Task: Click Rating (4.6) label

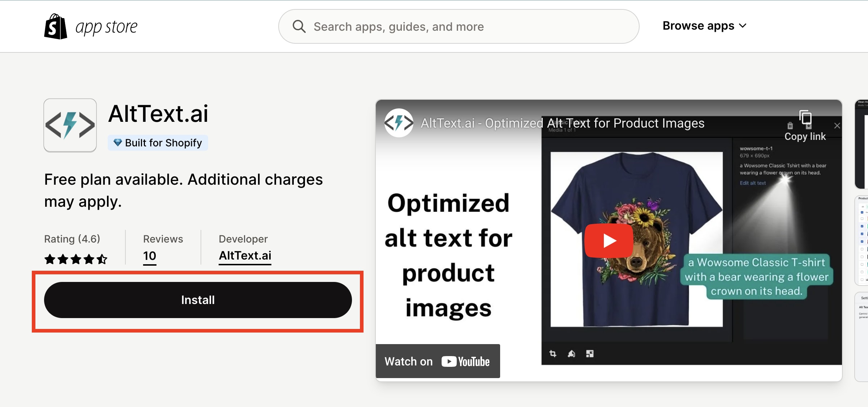Action: (72, 239)
